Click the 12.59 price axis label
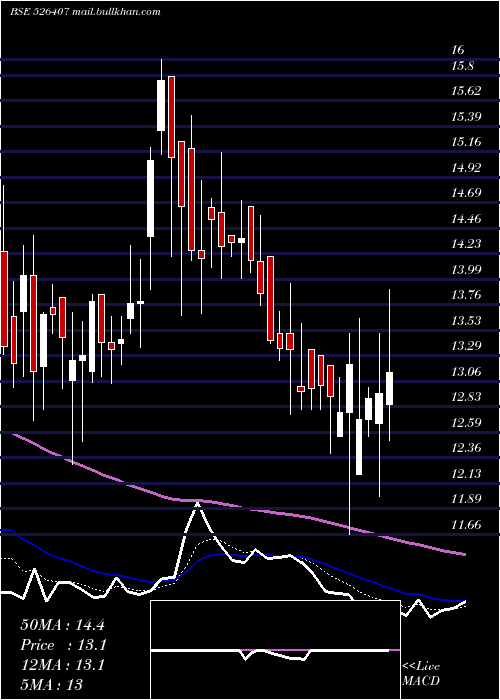This screenshot has width=500, height=700. pos(466,422)
